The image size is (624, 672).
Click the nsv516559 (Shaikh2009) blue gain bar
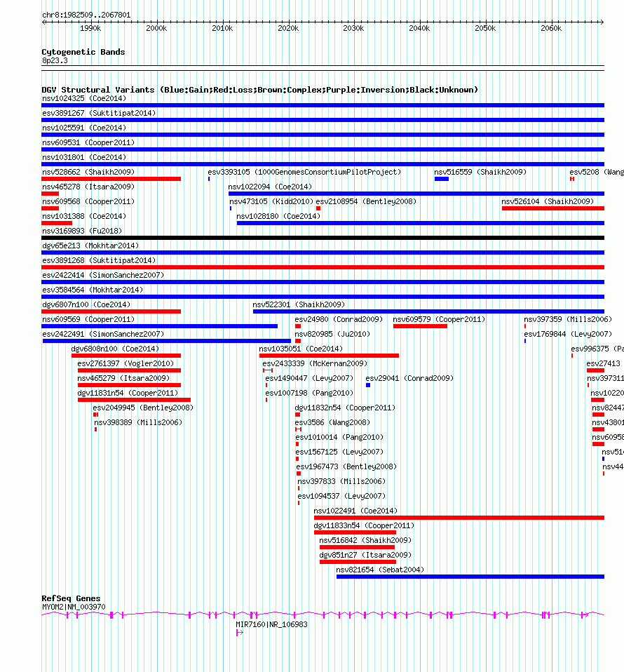click(x=442, y=179)
